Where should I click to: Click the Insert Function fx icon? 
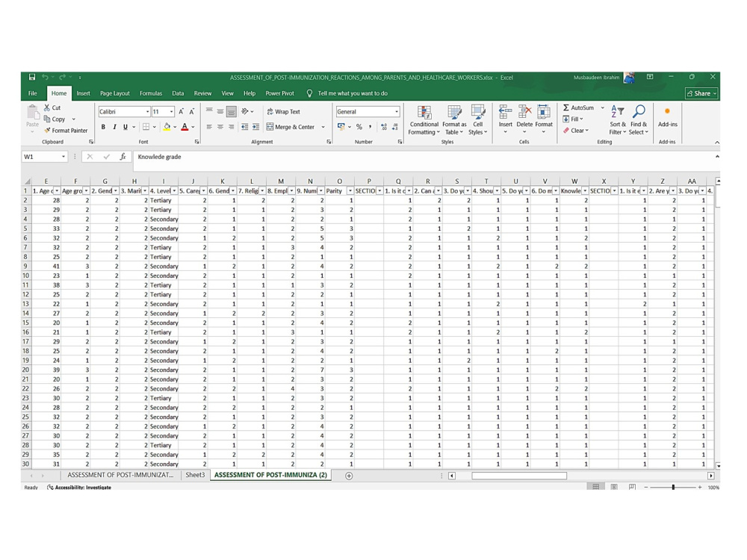pyautogui.click(x=123, y=157)
